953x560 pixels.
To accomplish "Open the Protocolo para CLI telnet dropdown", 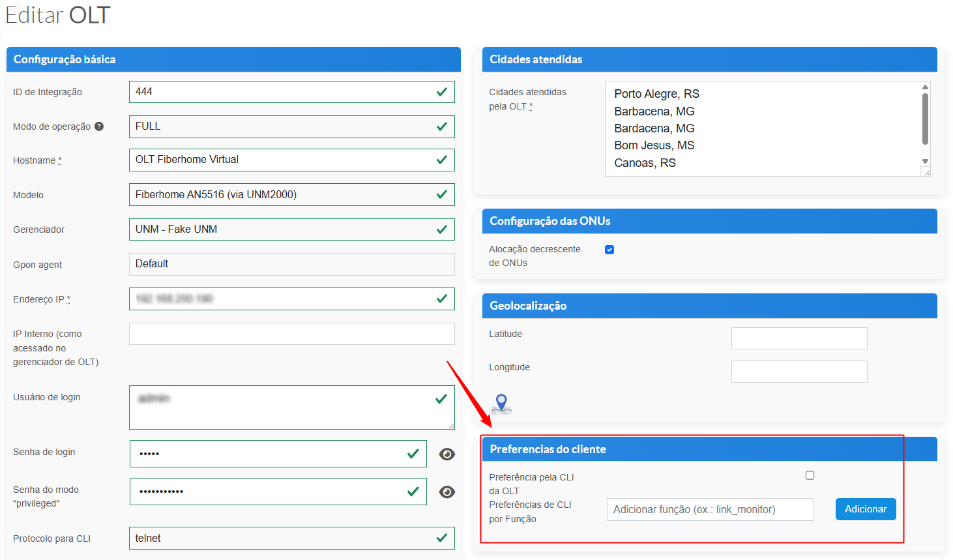I will pyautogui.click(x=291, y=538).
